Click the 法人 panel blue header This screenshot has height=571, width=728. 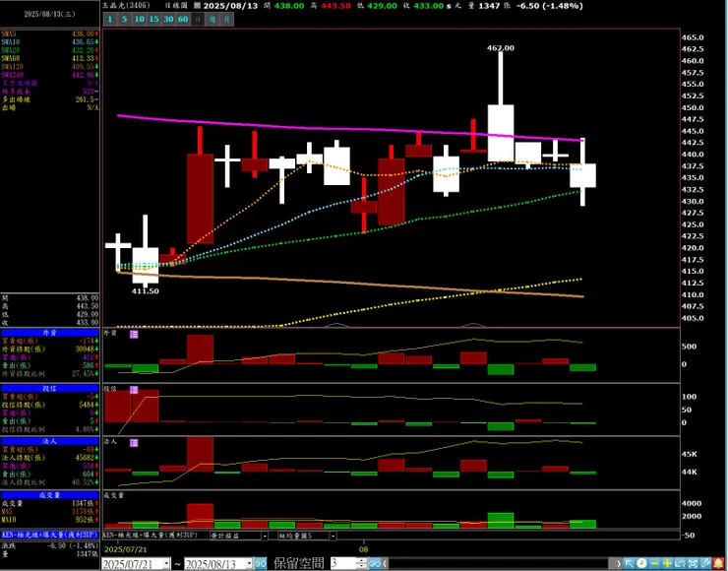(x=49, y=441)
